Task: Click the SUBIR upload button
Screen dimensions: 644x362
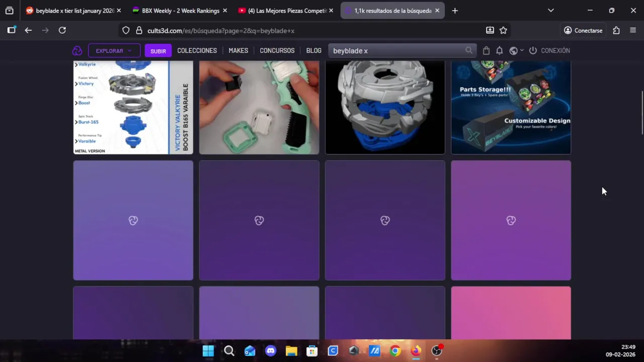Action: click(158, 51)
